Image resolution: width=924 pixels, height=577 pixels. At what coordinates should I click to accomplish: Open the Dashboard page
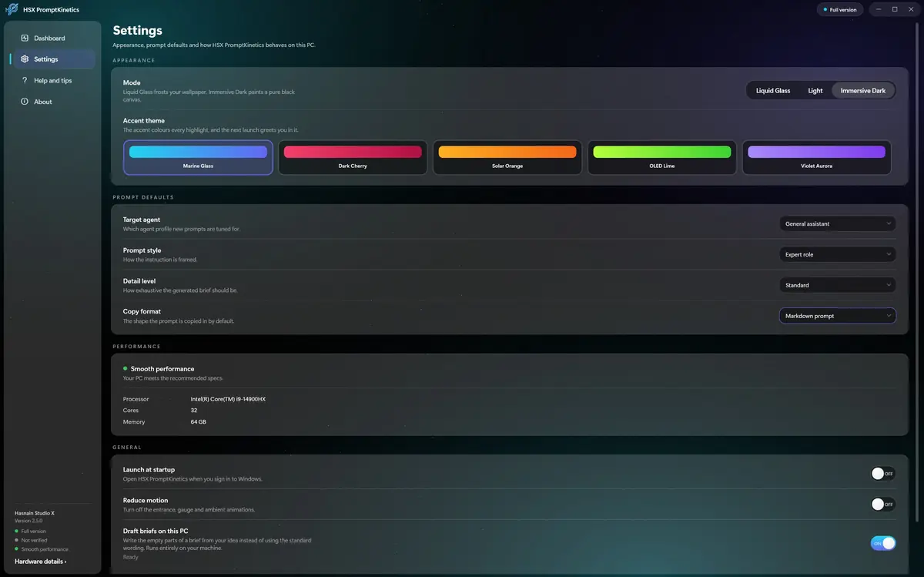point(53,38)
